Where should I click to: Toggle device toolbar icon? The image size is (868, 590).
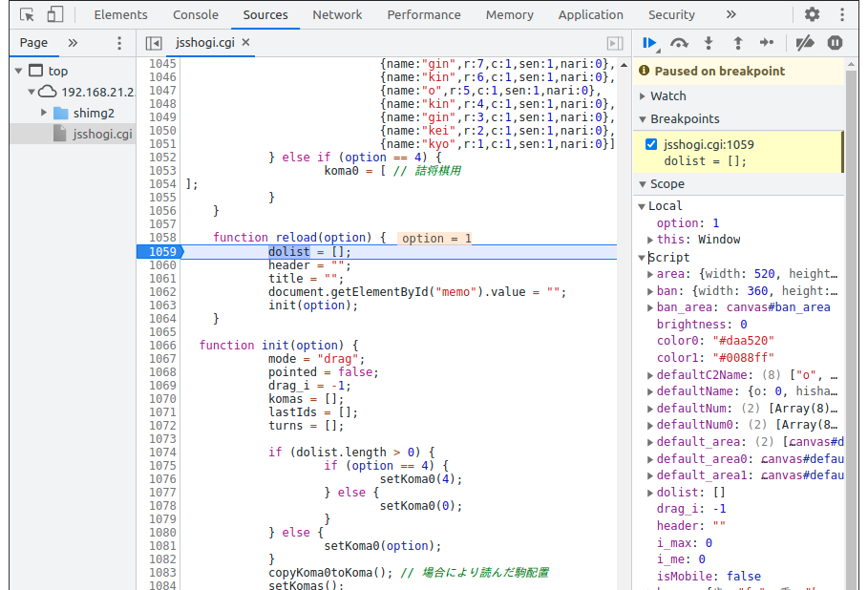click(x=55, y=14)
